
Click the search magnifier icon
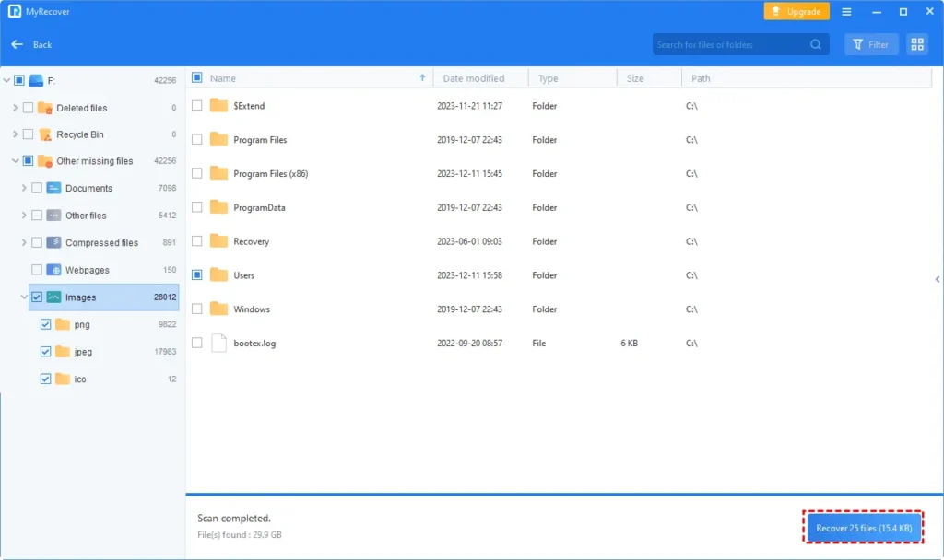click(816, 44)
